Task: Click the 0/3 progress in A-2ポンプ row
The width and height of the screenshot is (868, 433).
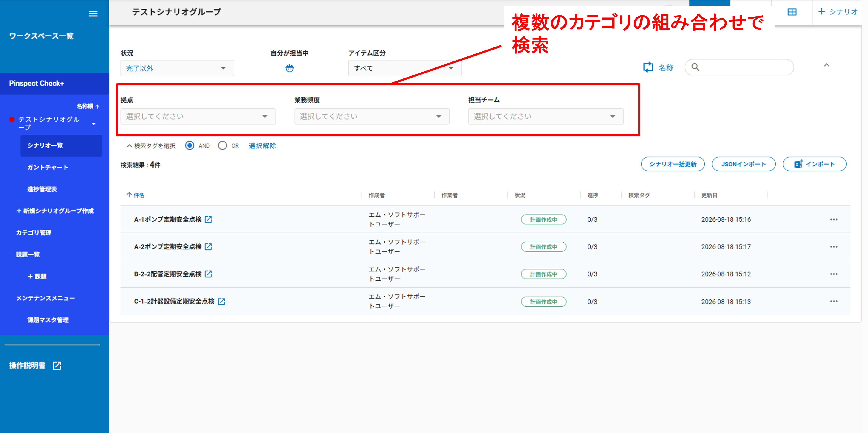Action: (592, 247)
